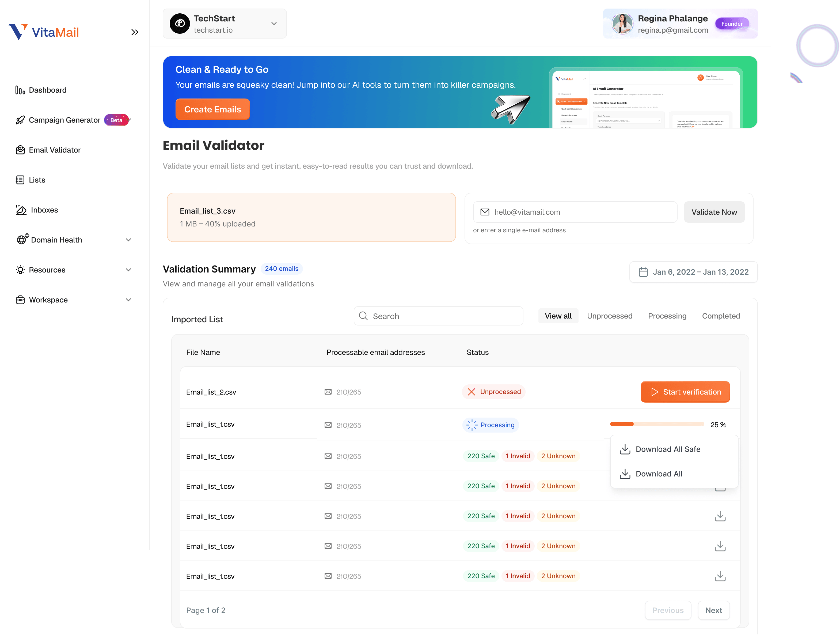Click the 25% processing progress bar
The height and width of the screenshot is (636, 840).
657,424
